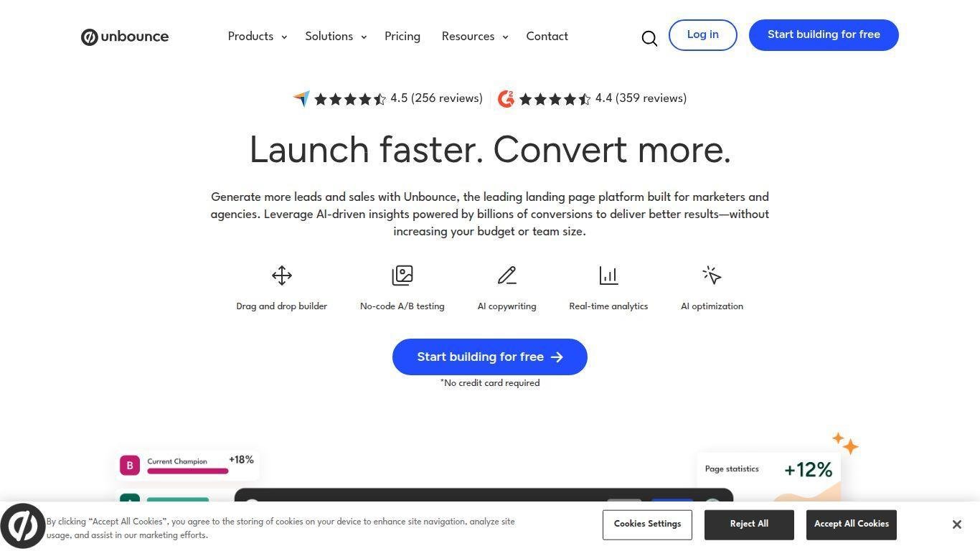
Task: Click the AI copywriting pencil icon
Action: pyautogui.click(x=507, y=275)
